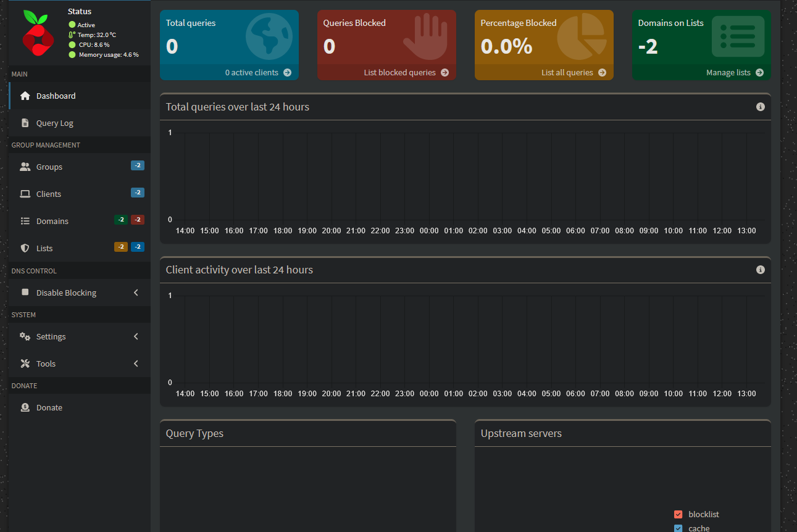This screenshot has width=797, height=532.
Task: Click the blue -2 badge next to Groups
Action: pyautogui.click(x=138, y=165)
